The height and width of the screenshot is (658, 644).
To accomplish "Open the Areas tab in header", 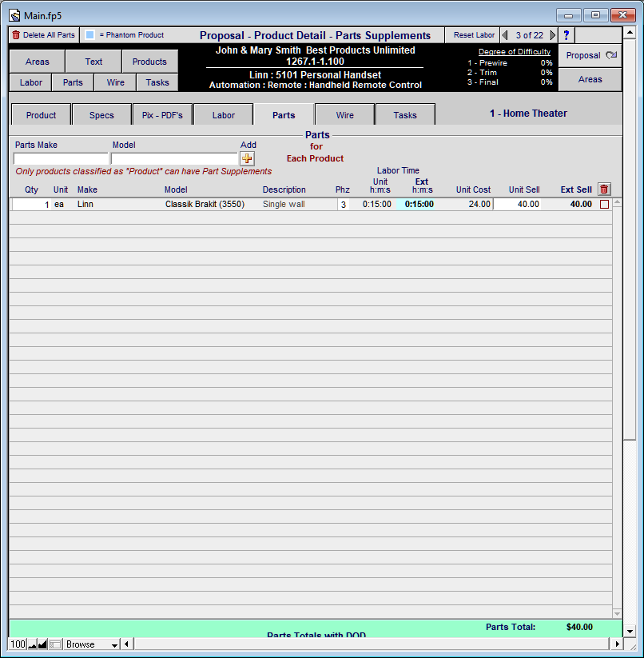I will click(x=38, y=62).
